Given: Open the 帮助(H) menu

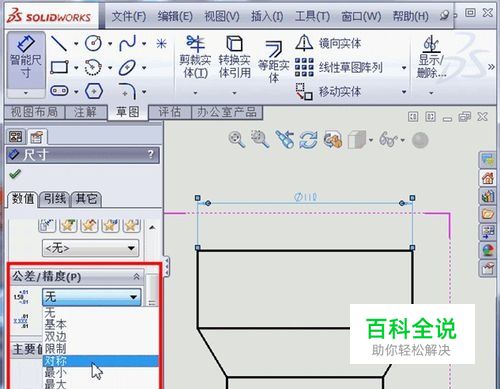Looking at the screenshot, I should click(410, 16).
